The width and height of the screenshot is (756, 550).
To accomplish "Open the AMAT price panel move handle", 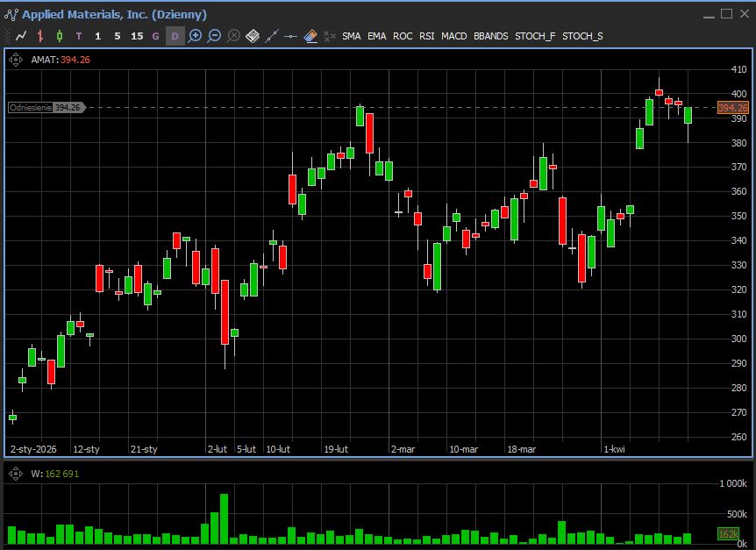I will (x=15, y=60).
